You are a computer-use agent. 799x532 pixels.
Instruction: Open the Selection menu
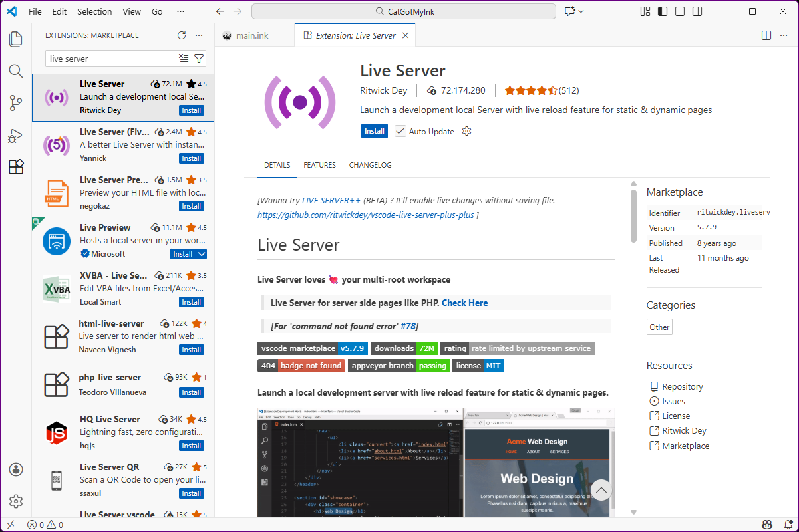tap(94, 11)
